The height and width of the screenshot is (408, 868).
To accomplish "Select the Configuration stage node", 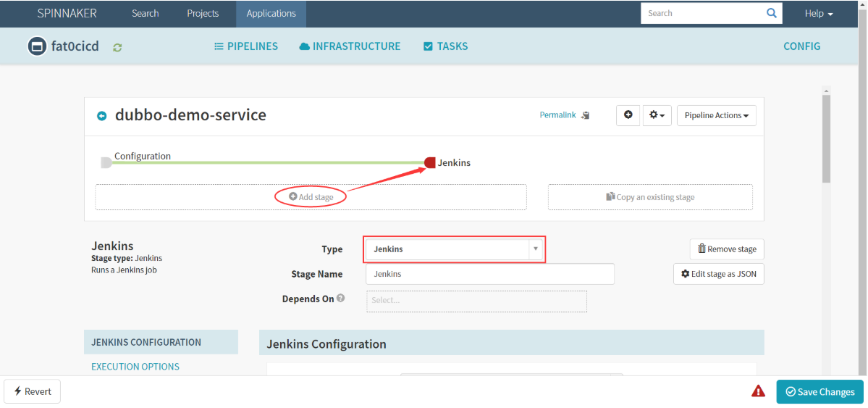I will point(106,162).
